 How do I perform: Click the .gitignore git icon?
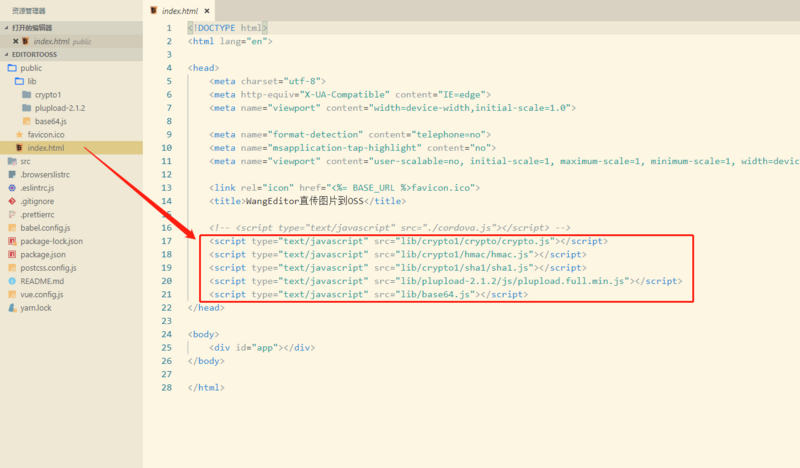pos(12,201)
